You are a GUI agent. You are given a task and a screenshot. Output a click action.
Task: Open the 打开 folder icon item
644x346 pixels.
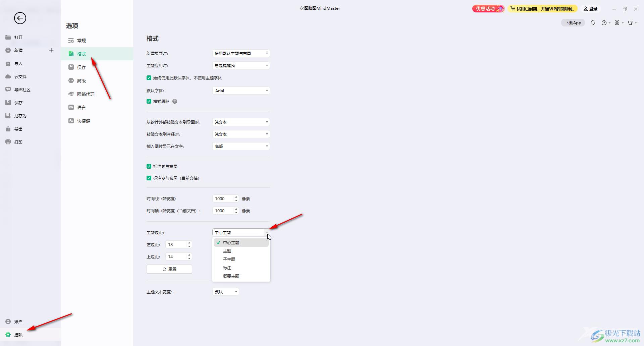8,37
